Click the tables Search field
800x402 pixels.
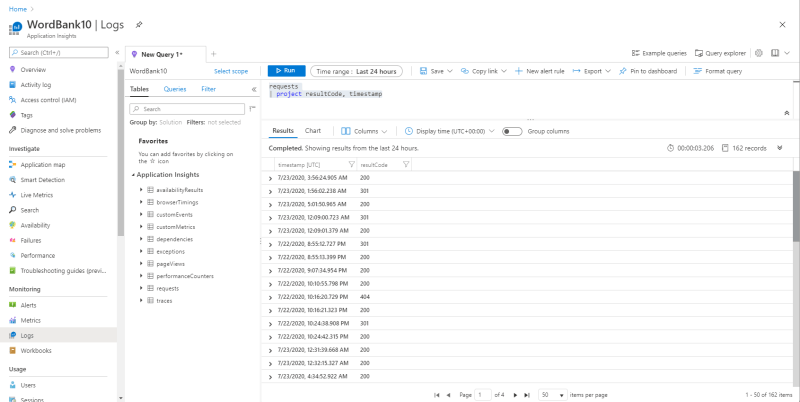pyautogui.click(x=187, y=109)
